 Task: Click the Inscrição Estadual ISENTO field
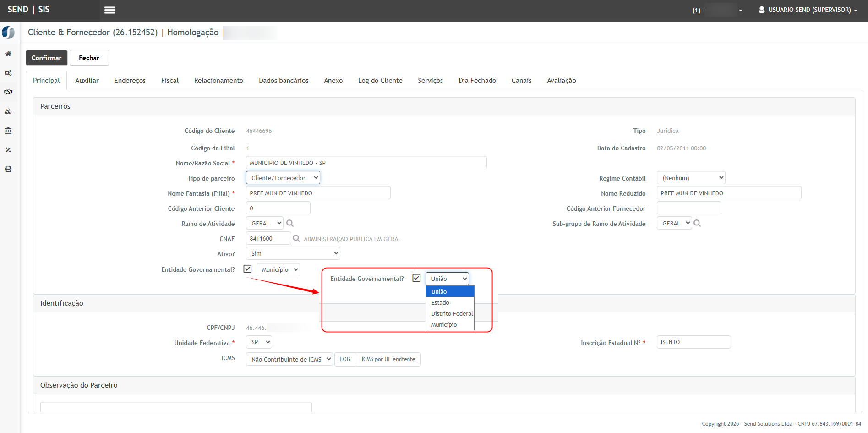(x=694, y=342)
